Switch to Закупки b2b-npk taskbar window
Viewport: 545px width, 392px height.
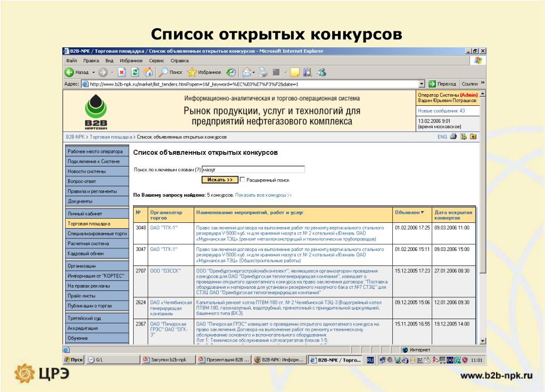(x=168, y=360)
